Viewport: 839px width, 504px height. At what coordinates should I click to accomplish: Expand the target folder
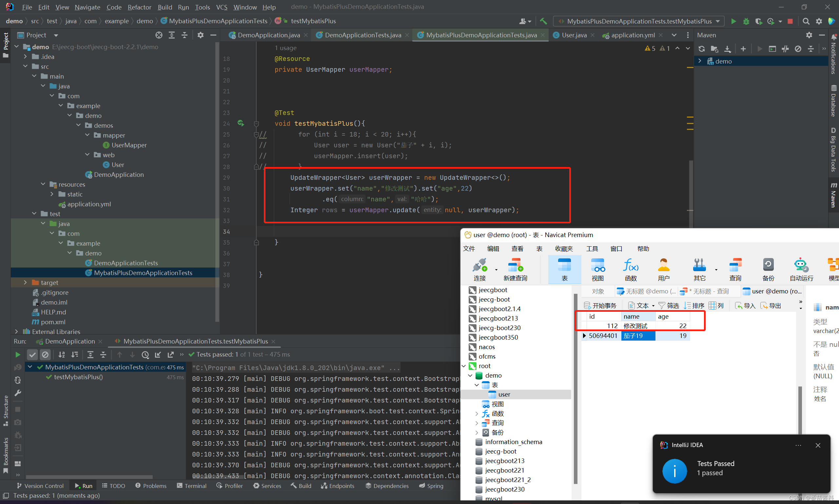(x=25, y=283)
